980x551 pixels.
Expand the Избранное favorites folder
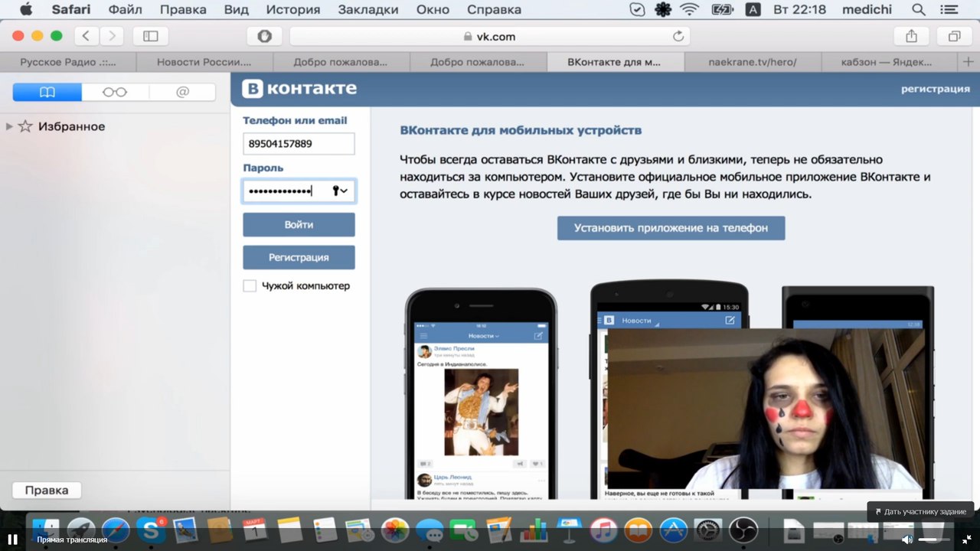[x=9, y=126]
